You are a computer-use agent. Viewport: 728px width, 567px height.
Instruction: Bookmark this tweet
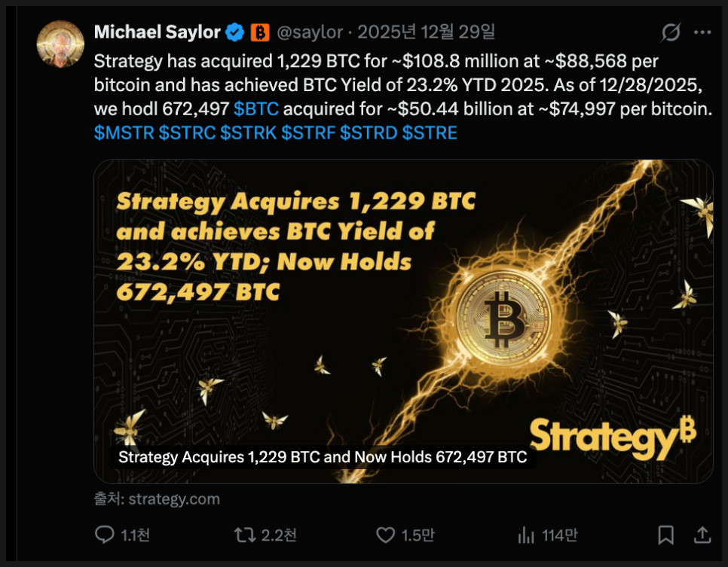point(665,535)
